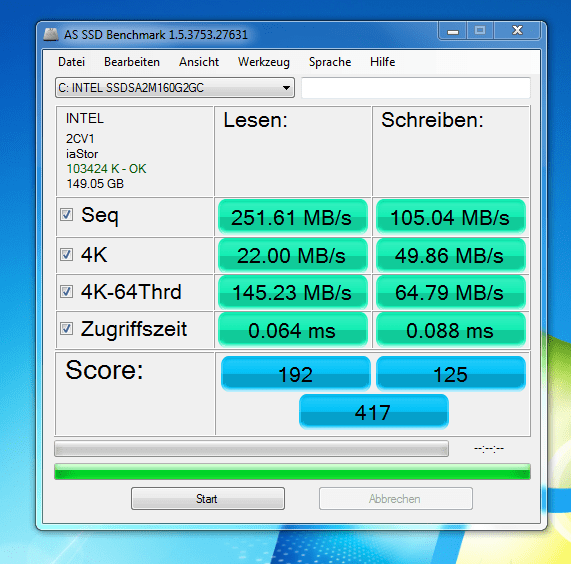Click the elapsed time indicator --:--:--
Viewport: 571px width, 564px height.
coord(489,448)
